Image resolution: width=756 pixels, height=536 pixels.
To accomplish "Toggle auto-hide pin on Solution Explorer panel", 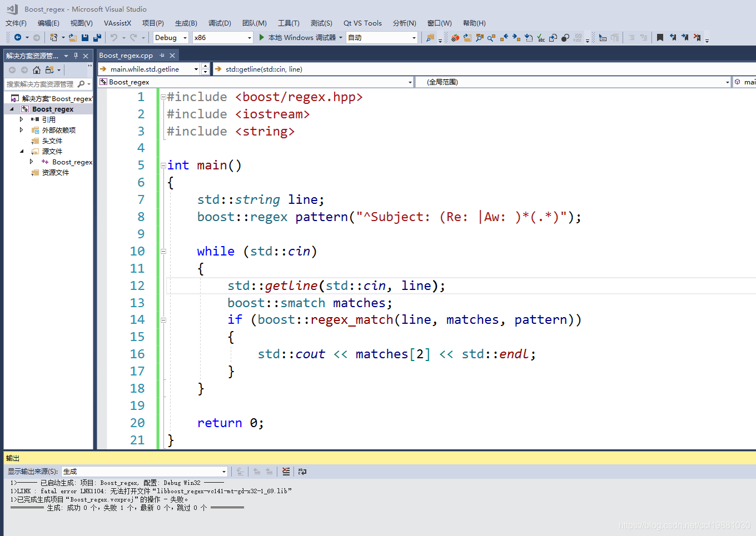I will pyautogui.click(x=76, y=56).
